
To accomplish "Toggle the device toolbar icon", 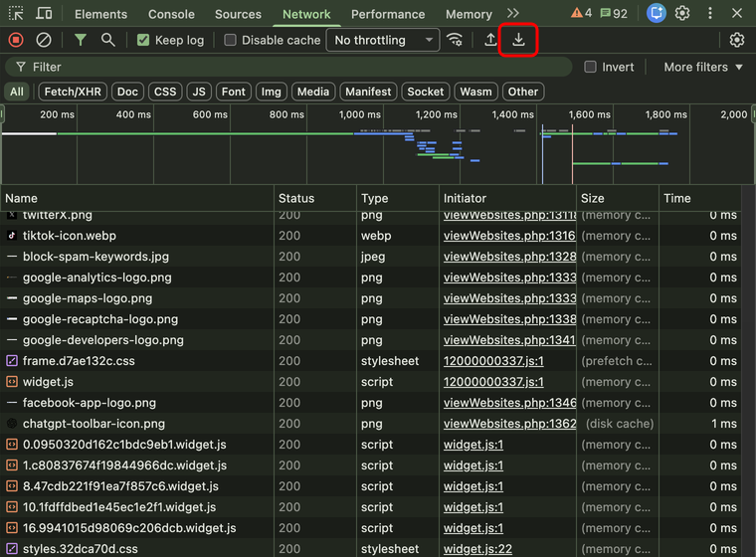I will [x=44, y=14].
